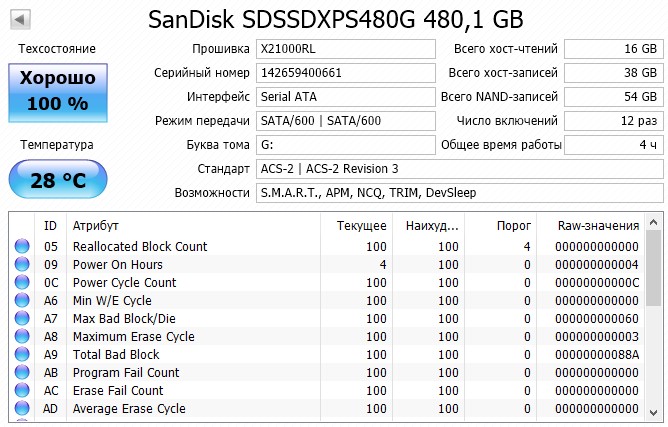668x427 pixels.
Task: Click the serial number field
Action: (346, 73)
